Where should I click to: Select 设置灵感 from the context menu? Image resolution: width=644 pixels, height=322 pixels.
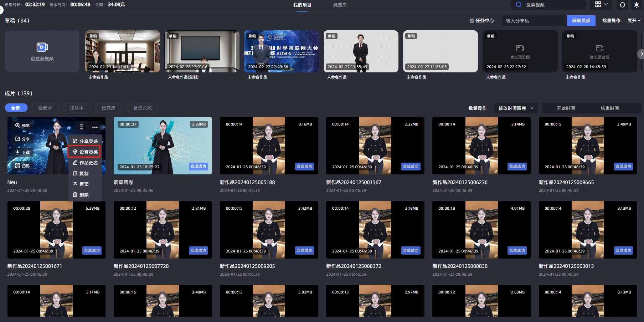click(x=85, y=152)
